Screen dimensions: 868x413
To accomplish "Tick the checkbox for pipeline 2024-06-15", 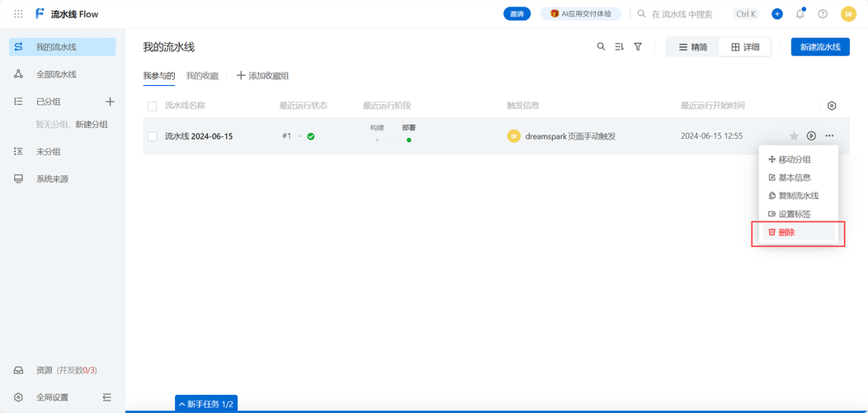I will click(153, 136).
